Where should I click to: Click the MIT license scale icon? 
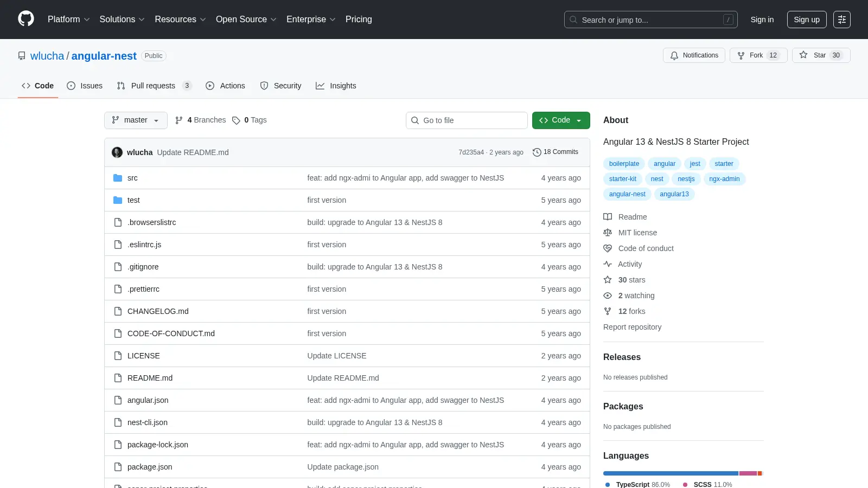(x=608, y=233)
